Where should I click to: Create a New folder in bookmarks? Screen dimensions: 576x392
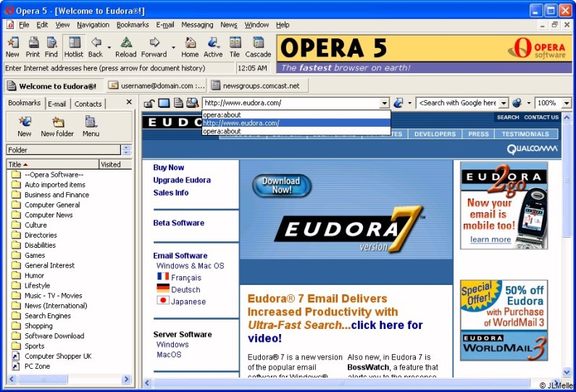coord(57,126)
